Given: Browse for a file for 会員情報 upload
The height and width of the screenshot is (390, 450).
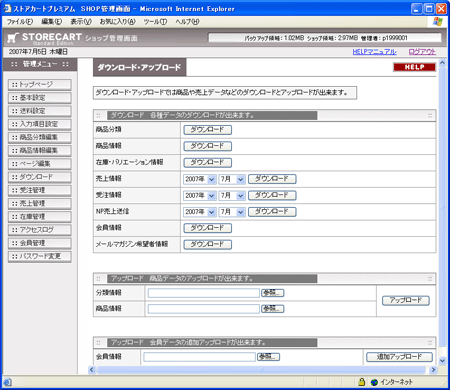Looking at the screenshot, I should point(268,357).
